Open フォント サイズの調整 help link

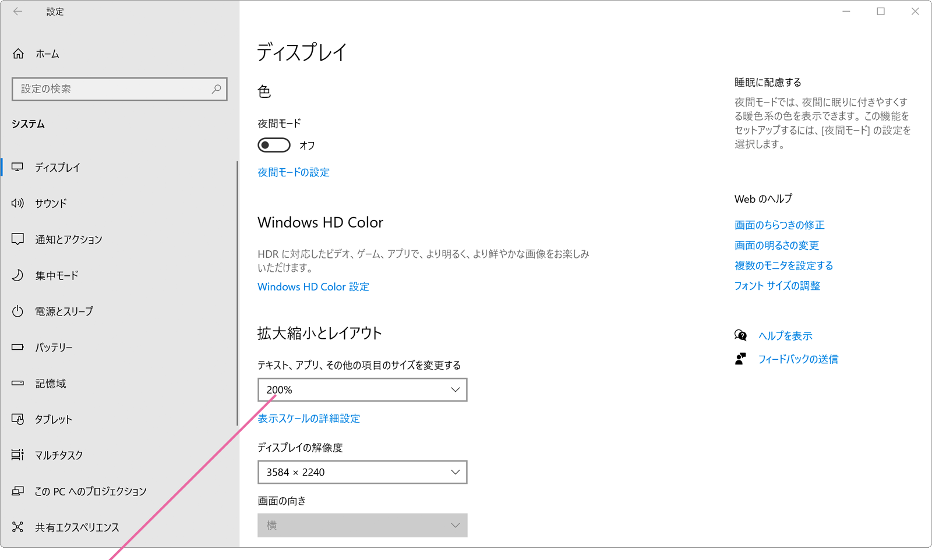tap(777, 286)
